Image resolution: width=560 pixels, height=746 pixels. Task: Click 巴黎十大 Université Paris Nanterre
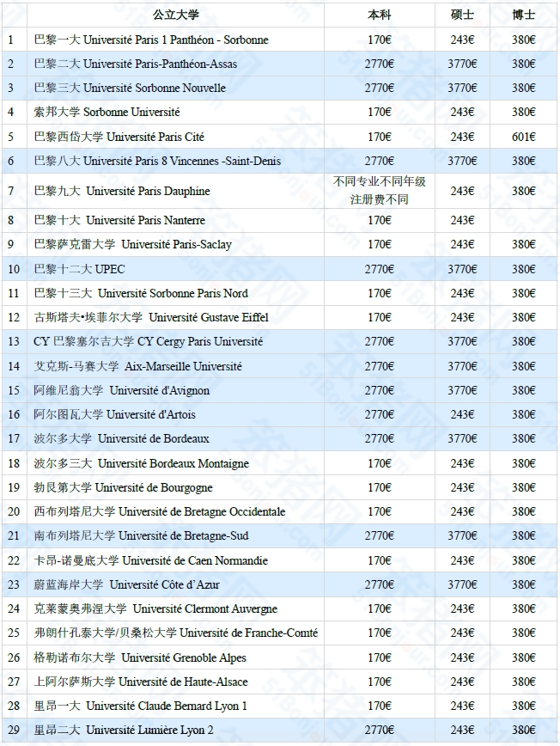(119, 220)
